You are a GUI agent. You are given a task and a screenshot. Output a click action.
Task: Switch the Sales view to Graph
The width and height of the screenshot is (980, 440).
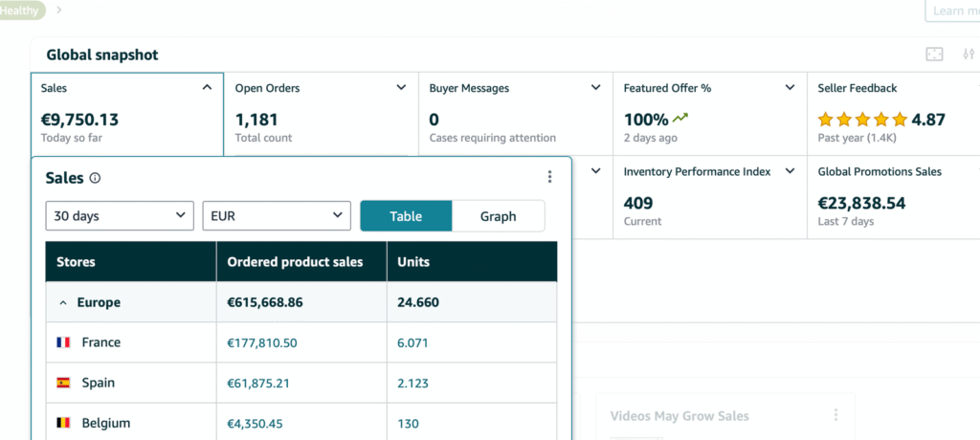coord(498,216)
